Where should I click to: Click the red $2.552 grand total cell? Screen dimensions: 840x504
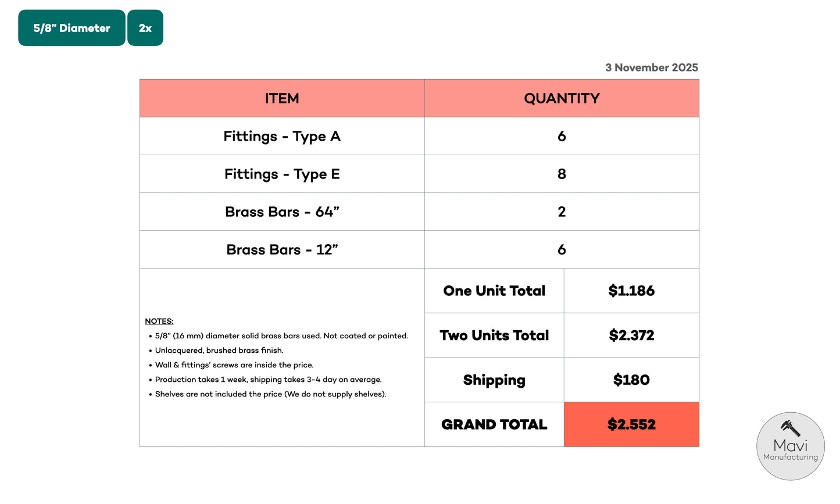pos(631,424)
